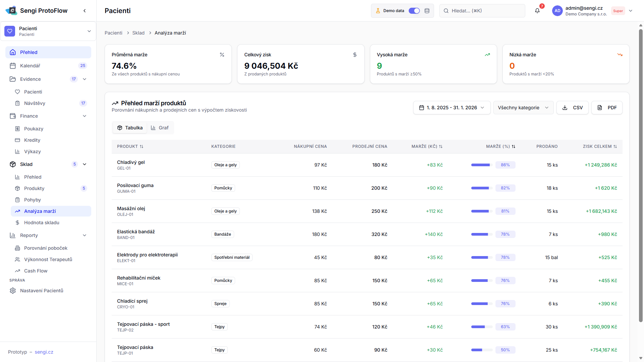Focus the Hledat search field
This screenshot has width=644, height=362.
point(482,11)
